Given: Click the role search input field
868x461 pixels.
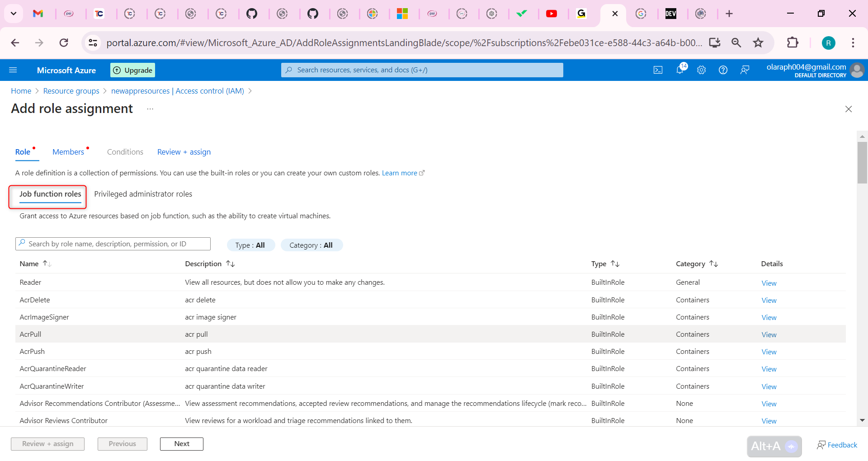Looking at the screenshot, I should point(113,244).
